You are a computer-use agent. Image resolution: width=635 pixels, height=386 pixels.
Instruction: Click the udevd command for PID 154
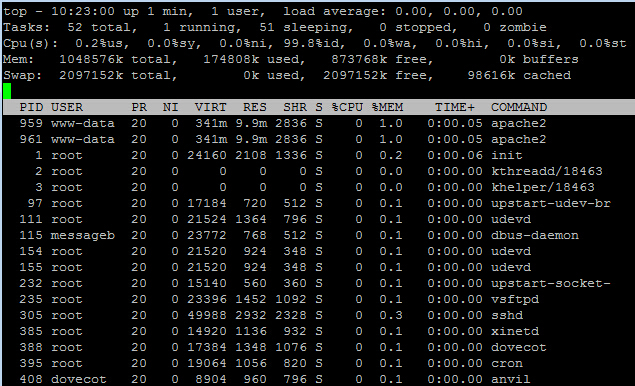coord(511,252)
